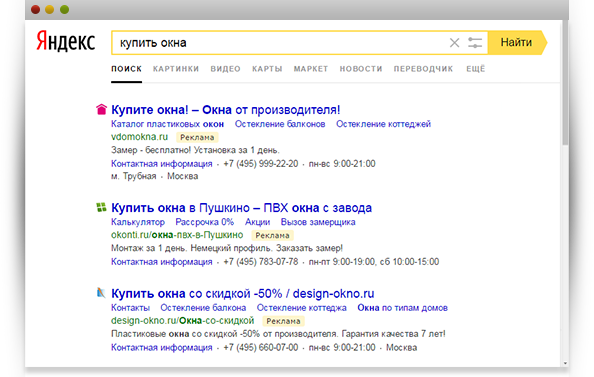The height and width of the screenshot is (377, 594).
Task: Click Реклама label next to vdomokna.ru
Action: click(x=197, y=137)
